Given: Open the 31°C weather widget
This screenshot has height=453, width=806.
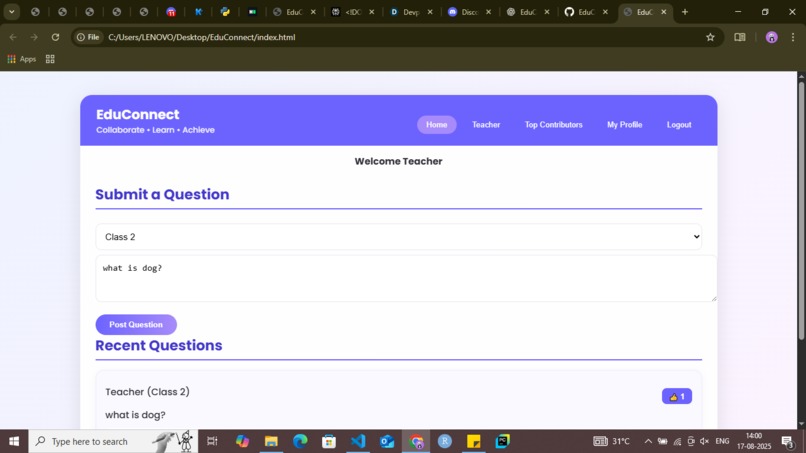Looking at the screenshot, I should point(611,441).
